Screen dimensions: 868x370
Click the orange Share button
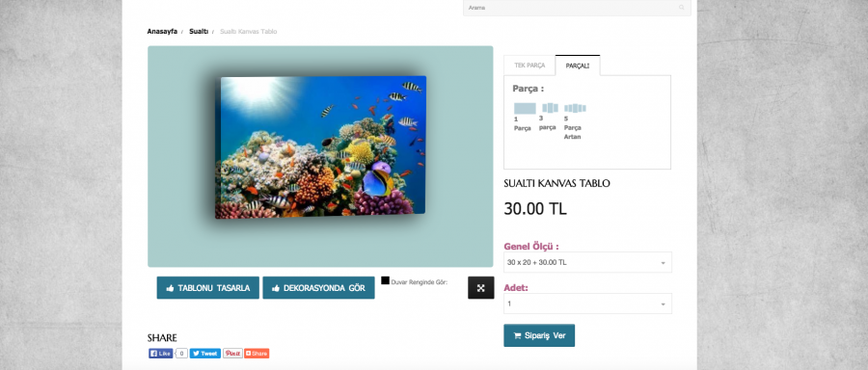coord(257,354)
